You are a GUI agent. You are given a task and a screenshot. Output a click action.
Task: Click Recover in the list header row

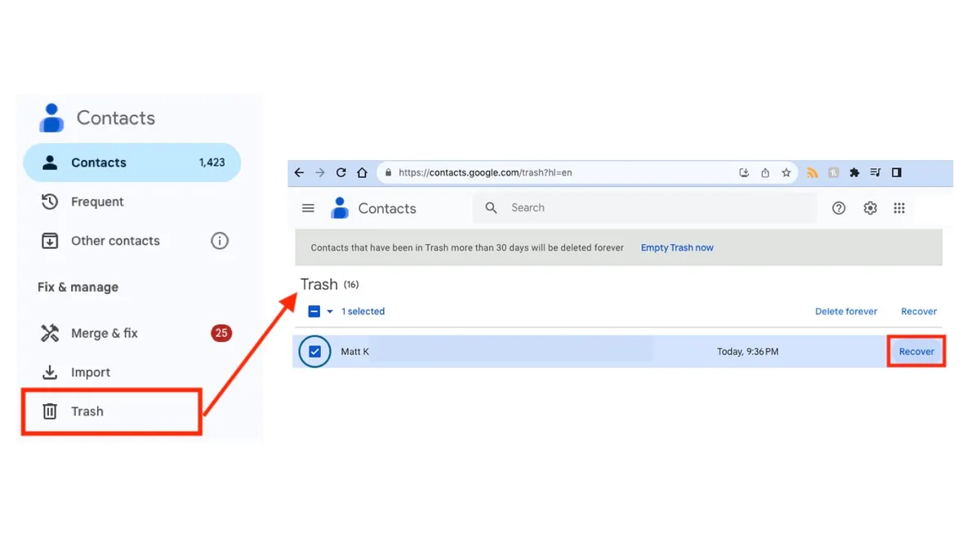pos(919,311)
